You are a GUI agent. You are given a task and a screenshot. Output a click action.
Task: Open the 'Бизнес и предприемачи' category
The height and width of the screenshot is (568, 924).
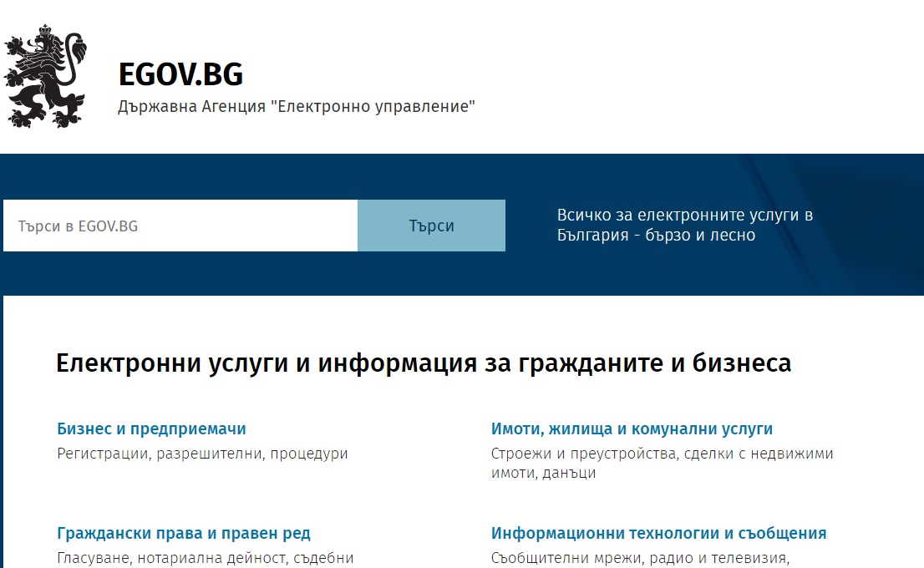[x=151, y=429]
